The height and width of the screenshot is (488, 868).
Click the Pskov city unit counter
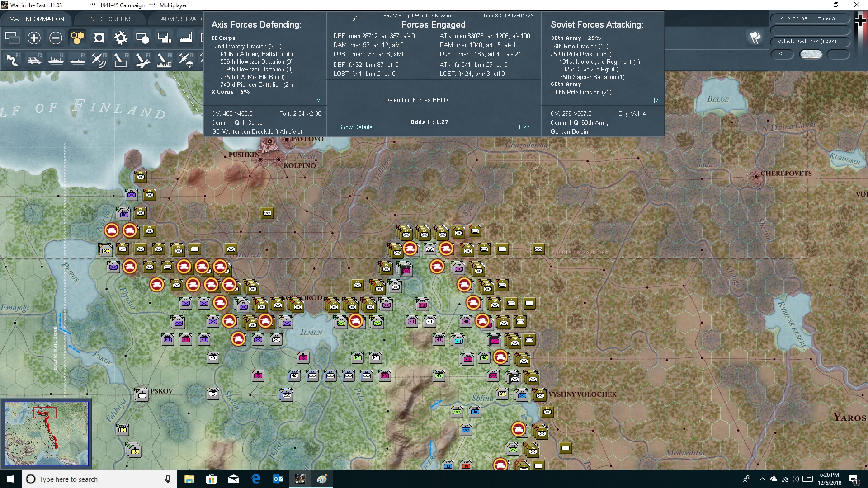coord(142,394)
